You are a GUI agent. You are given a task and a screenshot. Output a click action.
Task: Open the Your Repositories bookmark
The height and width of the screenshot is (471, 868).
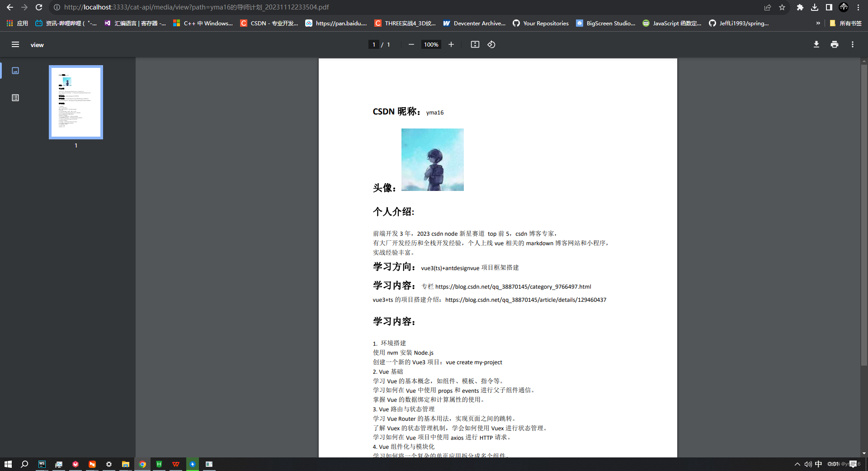540,23
